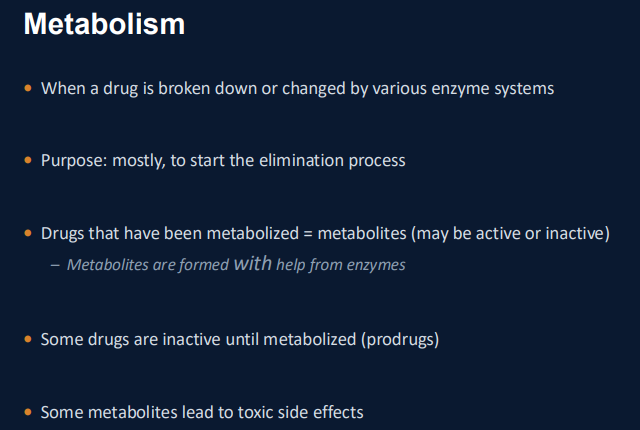Click 'inactive until metabolized' text
The height and width of the screenshot is (430, 640).
[x=260, y=339]
